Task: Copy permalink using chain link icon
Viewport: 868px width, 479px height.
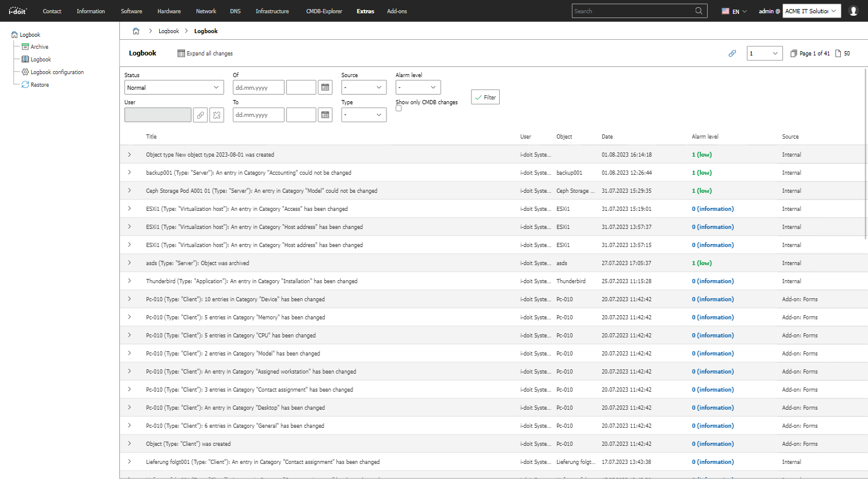Action: (732, 54)
